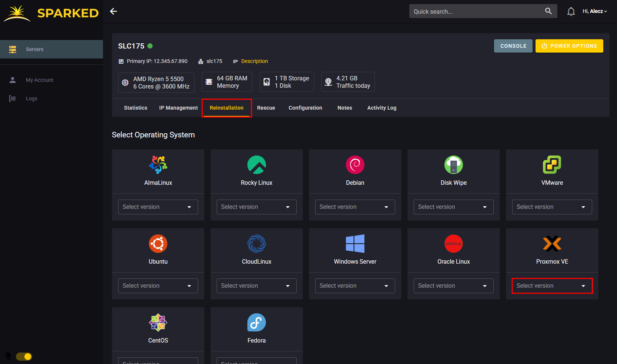Click the 4.21 GB Traffic today text
This screenshot has height=364, width=617.
[353, 82]
